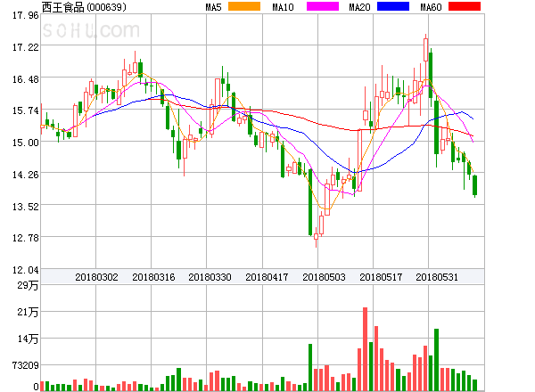Click the 15.74 price axis label
Screen dimensions: 535x392
coord(26,110)
